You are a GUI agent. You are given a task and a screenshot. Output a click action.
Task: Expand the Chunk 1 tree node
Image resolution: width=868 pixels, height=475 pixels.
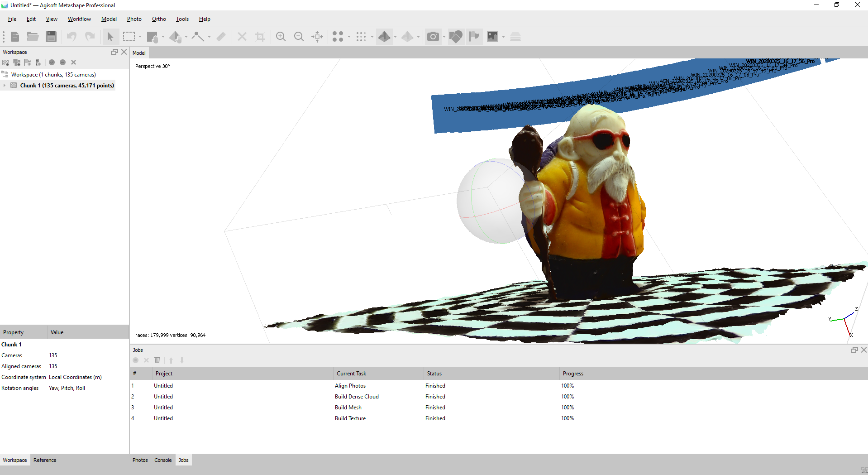click(x=5, y=86)
